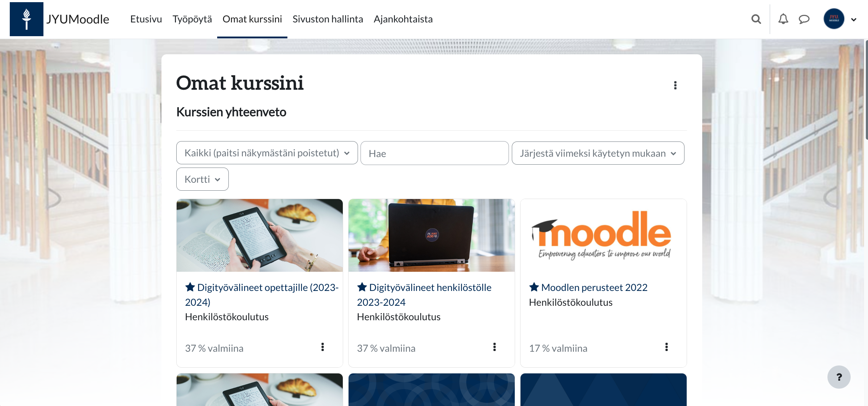Open the notifications bell
The image size is (868, 406).
(783, 19)
